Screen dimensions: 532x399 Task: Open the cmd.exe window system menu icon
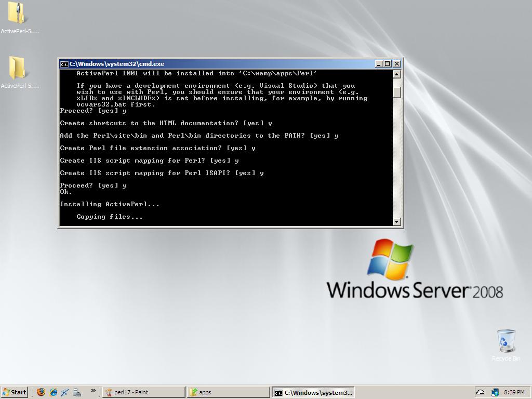point(64,64)
